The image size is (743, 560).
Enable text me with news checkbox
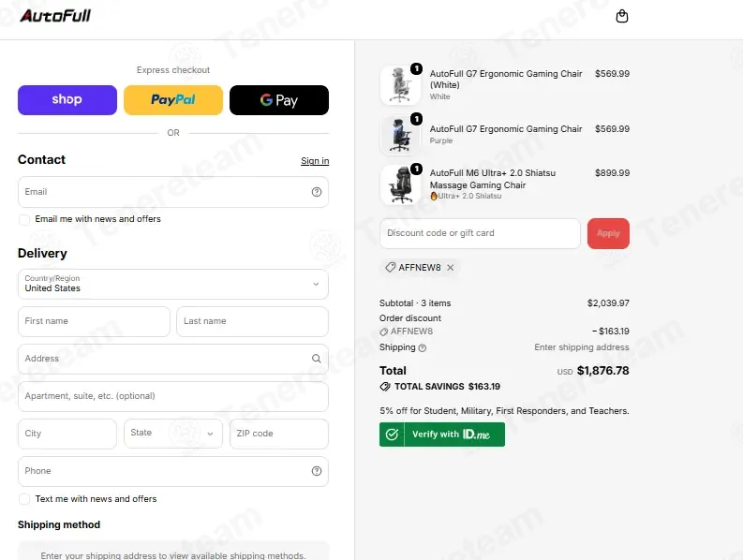coord(24,499)
